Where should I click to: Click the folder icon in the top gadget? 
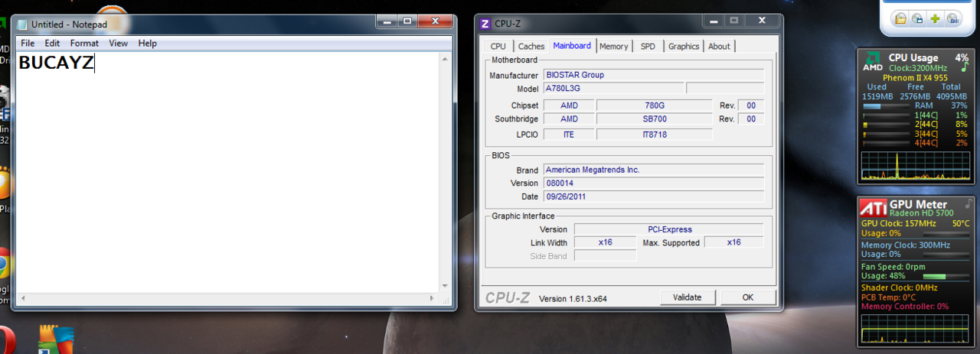point(901,18)
